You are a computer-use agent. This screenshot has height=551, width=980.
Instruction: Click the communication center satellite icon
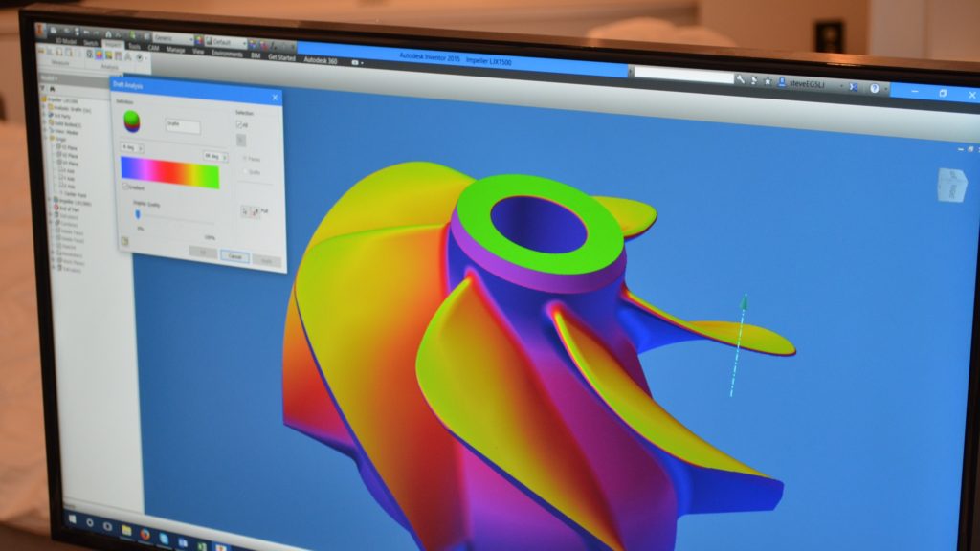754,80
